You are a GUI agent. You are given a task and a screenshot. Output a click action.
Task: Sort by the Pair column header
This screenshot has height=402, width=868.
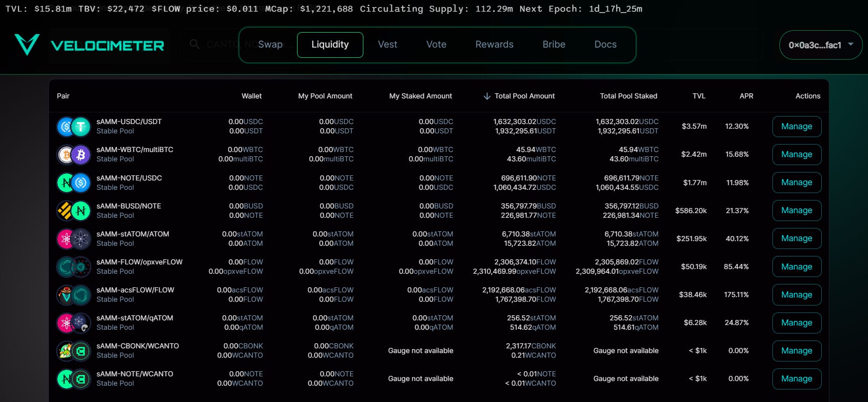click(x=63, y=96)
